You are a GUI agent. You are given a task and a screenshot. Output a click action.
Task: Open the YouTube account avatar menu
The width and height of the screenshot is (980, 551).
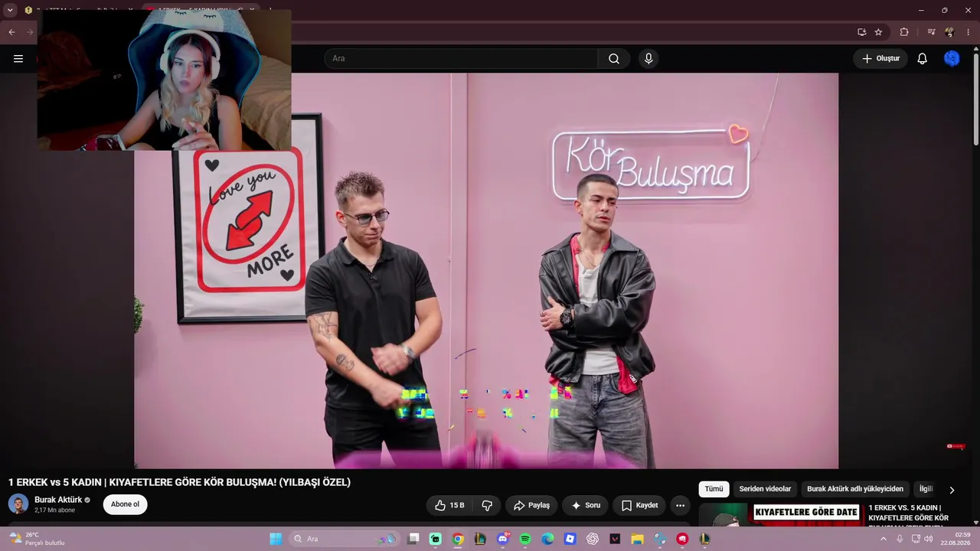[x=952, y=59]
